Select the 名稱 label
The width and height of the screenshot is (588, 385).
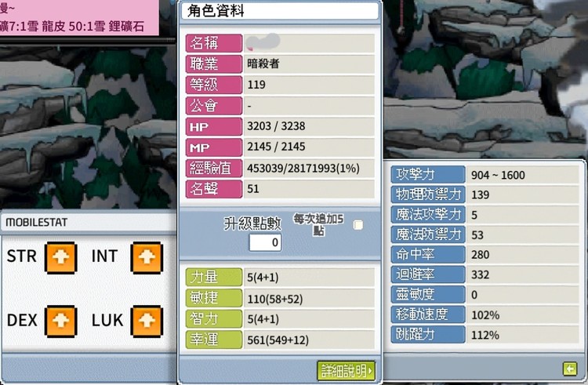coord(214,43)
